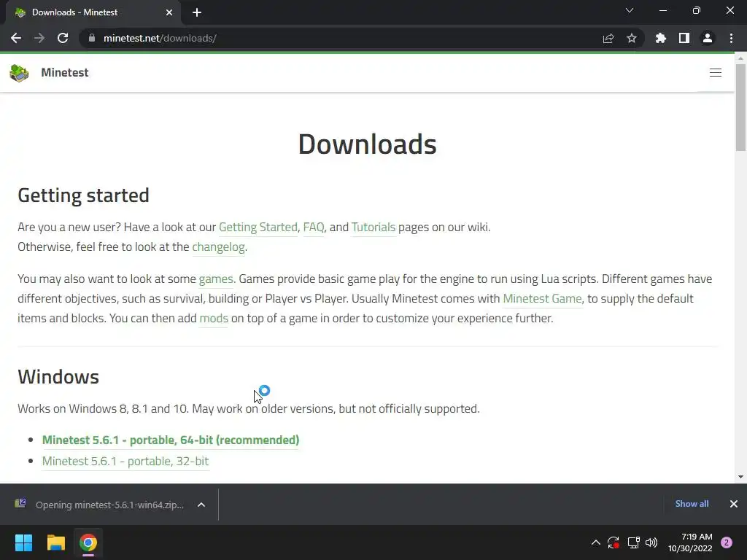Open the Tutorials link
The image size is (747, 560).
coord(373,227)
